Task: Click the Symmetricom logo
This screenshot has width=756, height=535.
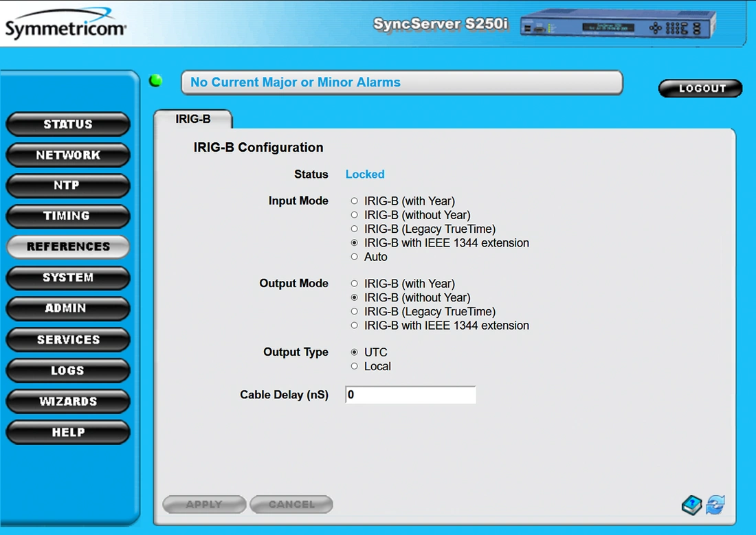Action: [x=65, y=23]
